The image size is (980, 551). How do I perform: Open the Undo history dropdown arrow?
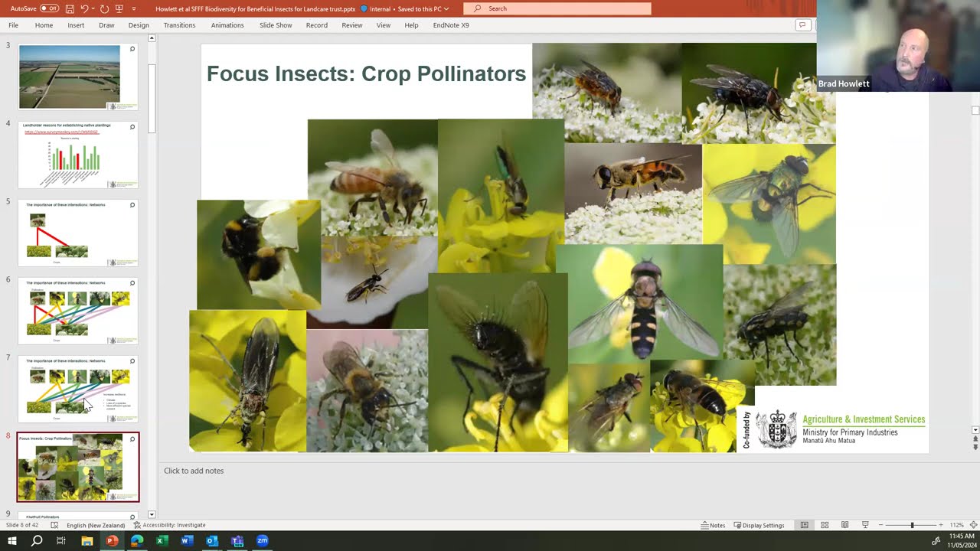[x=93, y=8]
